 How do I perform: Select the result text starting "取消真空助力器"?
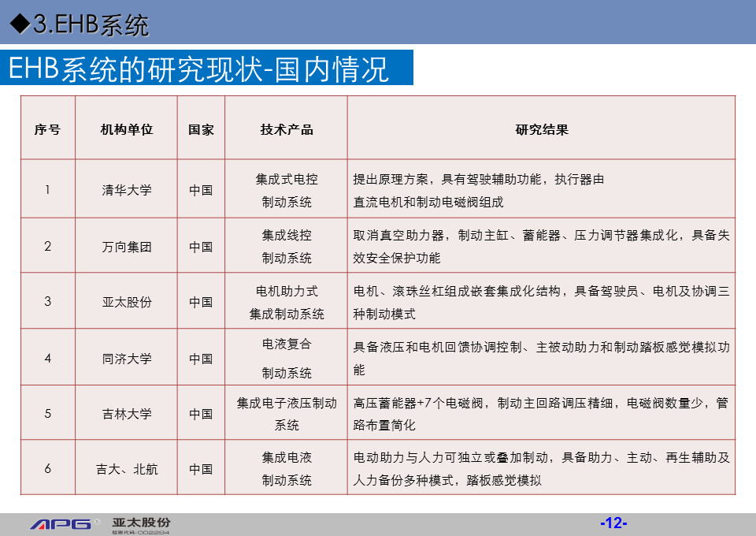[x=541, y=247]
